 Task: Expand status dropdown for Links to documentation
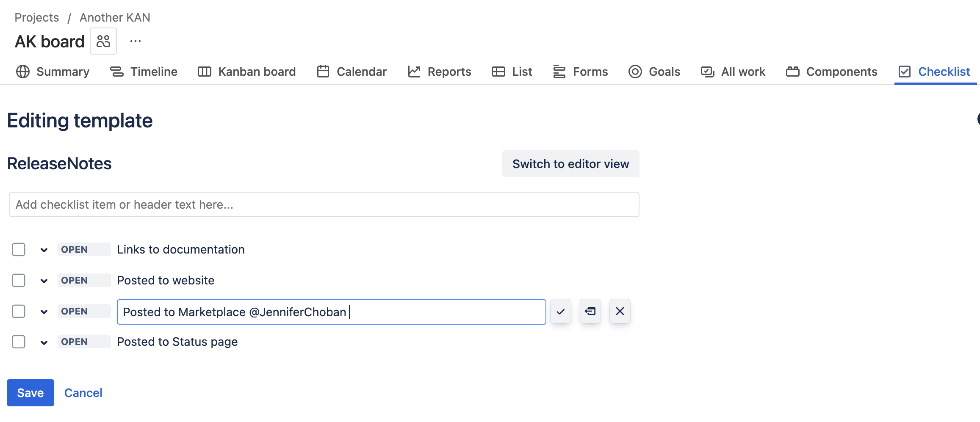pos(44,250)
